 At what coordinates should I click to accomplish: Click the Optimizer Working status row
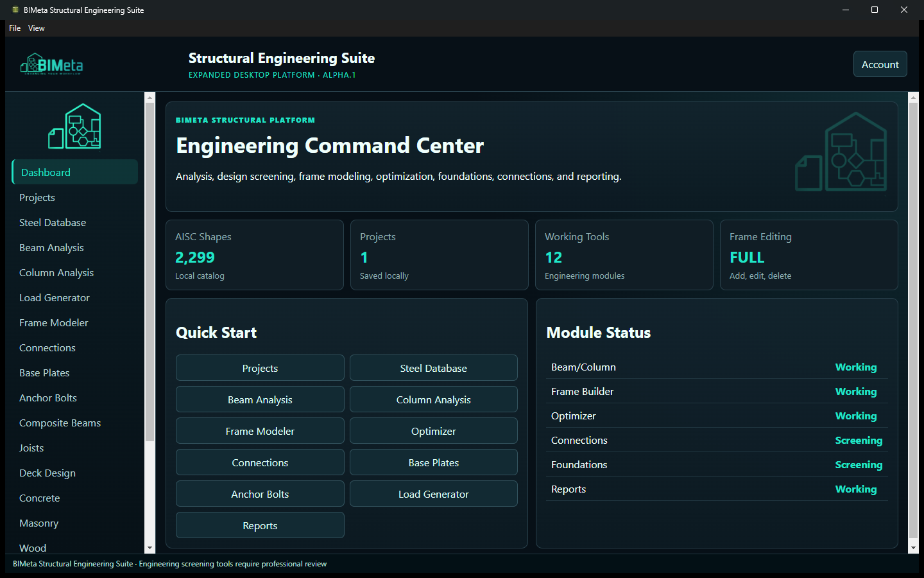pyautogui.click(x=717, y=416)
